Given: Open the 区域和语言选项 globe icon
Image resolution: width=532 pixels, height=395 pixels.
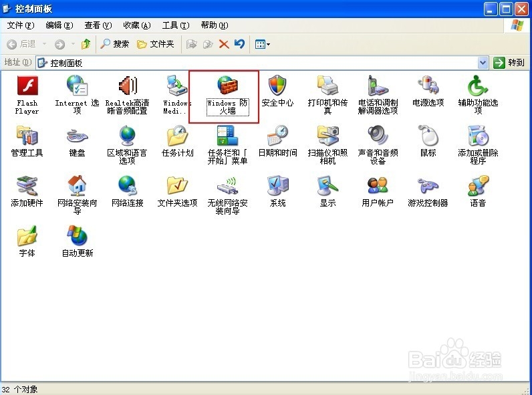Looking at the screenshot, I should [x=127, y=136].
